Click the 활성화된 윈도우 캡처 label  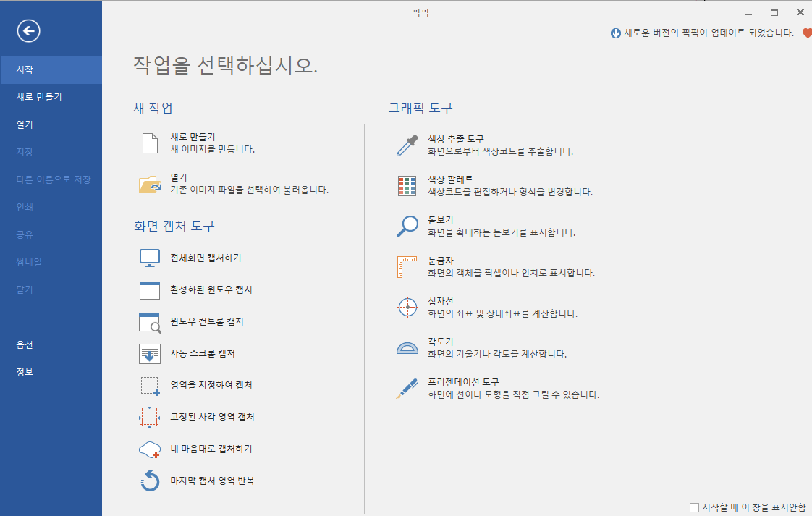click(x=211, y=290)
